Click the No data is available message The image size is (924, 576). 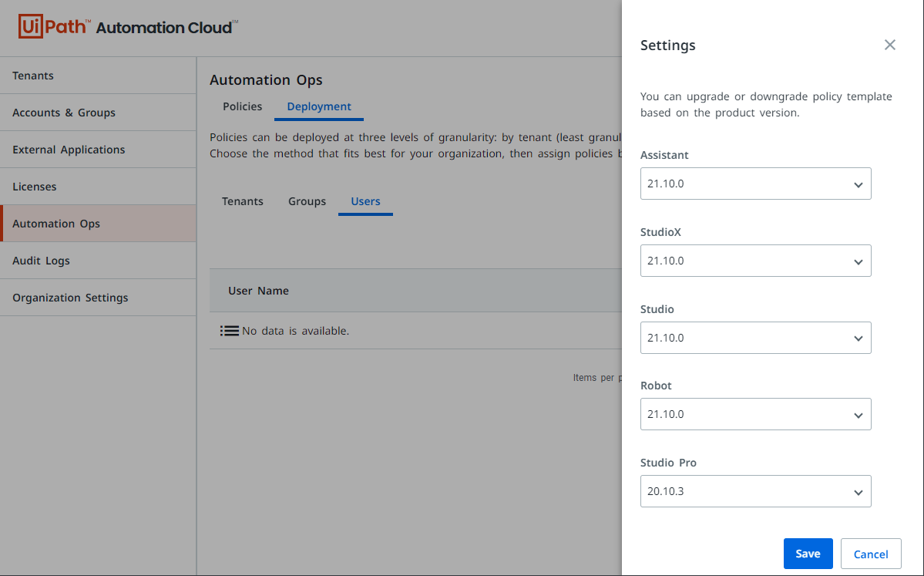click(295, 331)
